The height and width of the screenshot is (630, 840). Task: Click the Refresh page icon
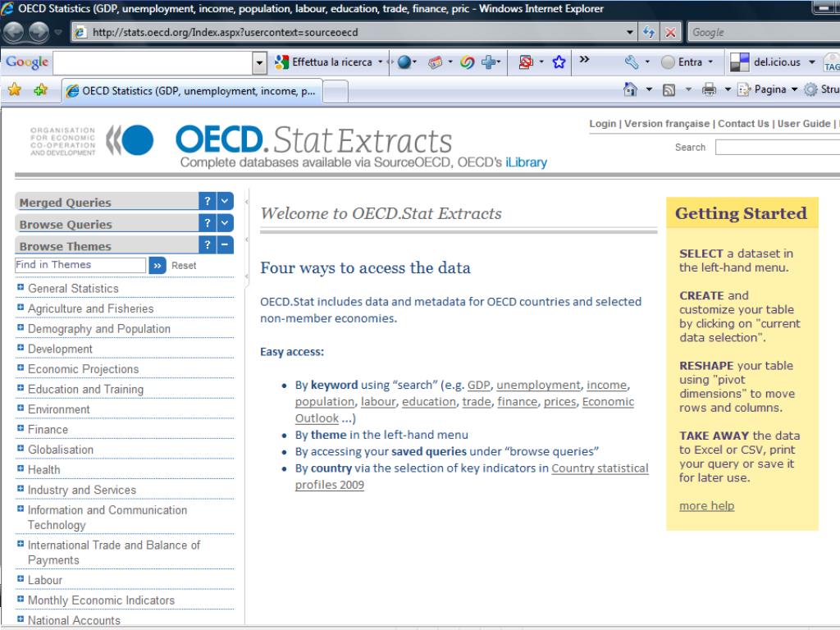tap(649, 32)
